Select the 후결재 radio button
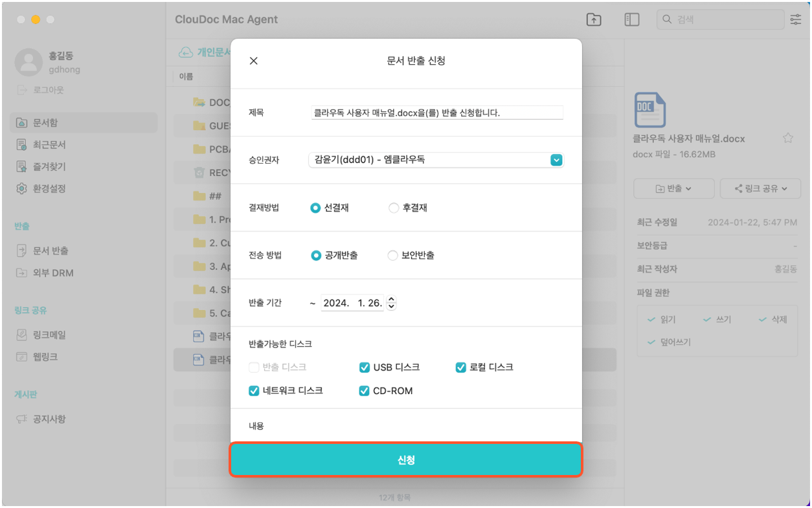Viewport: 812px width, 508px height. [393, 208]
